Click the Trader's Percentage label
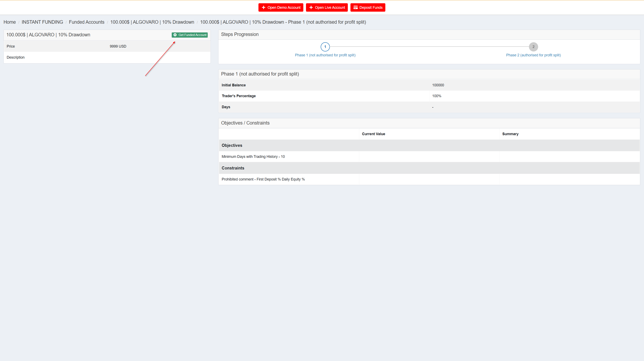644x361 pixels. click(x=238, y=96)
